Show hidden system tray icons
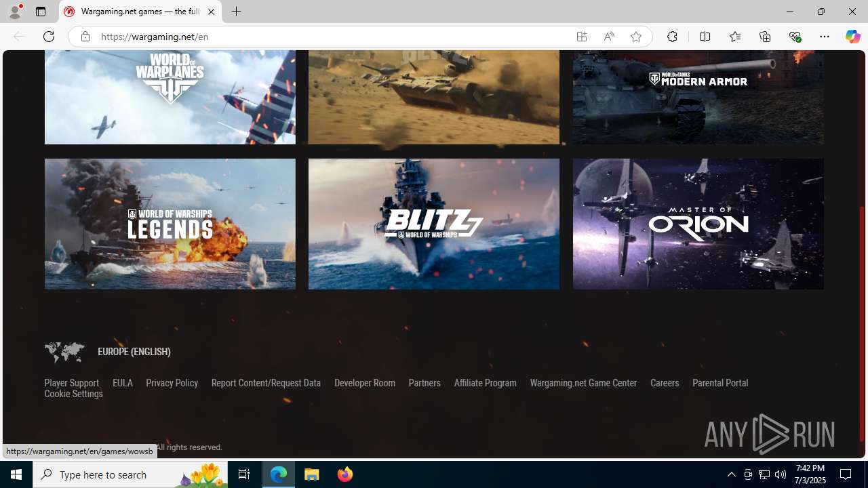Image resolution: width=868 pixels, height=488 pixels. [731, 474]
